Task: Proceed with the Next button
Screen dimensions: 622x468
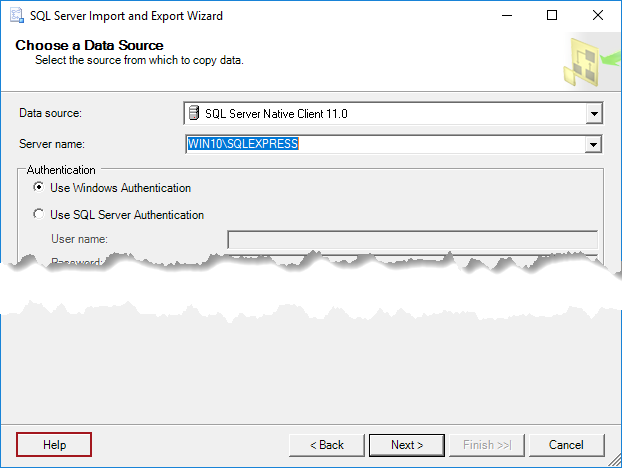Action: (x=407, y=445)
